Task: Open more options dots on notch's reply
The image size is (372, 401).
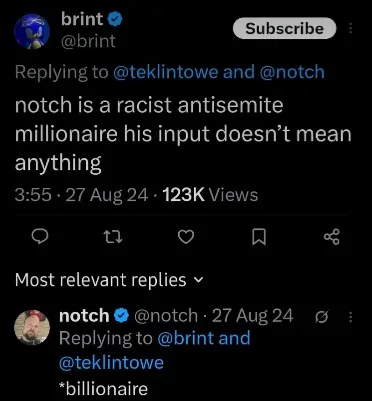Action: point(350,316)
